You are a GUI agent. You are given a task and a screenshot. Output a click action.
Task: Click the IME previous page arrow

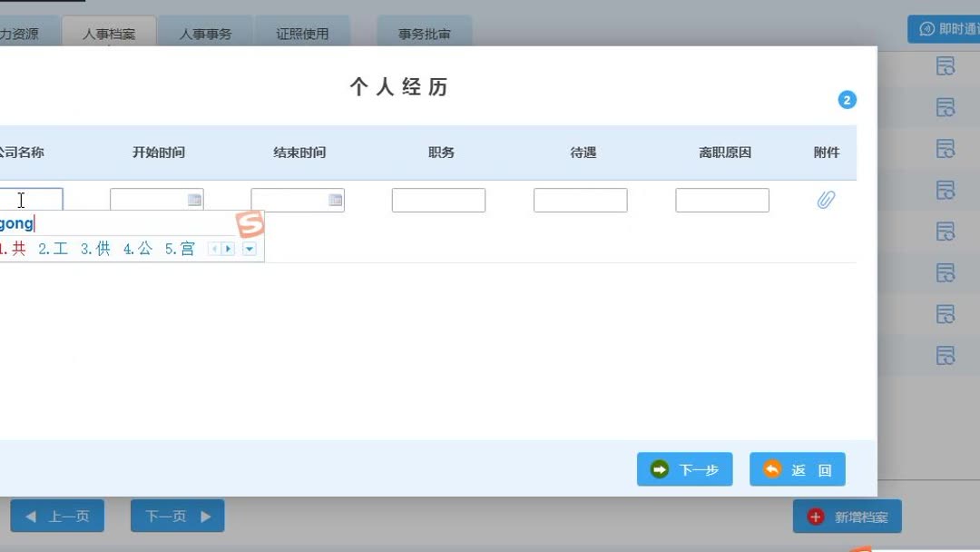pos(214,247)
